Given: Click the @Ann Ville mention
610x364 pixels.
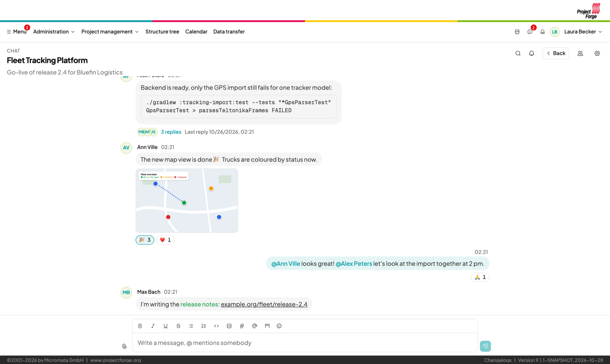Looking at the screenshot, I should tap(286, 264).
